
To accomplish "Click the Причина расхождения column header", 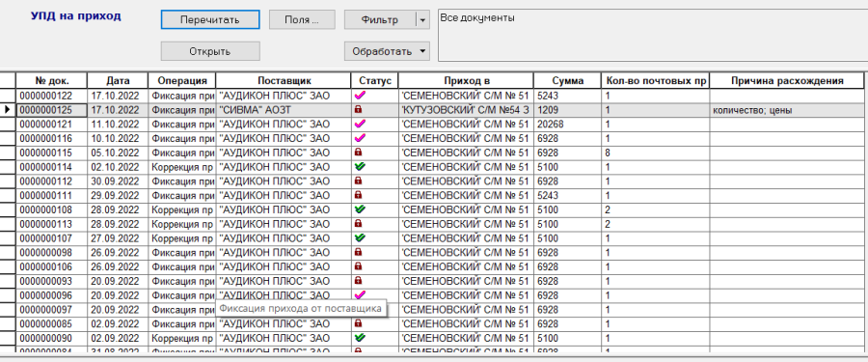I will click(x=787, y=80).
